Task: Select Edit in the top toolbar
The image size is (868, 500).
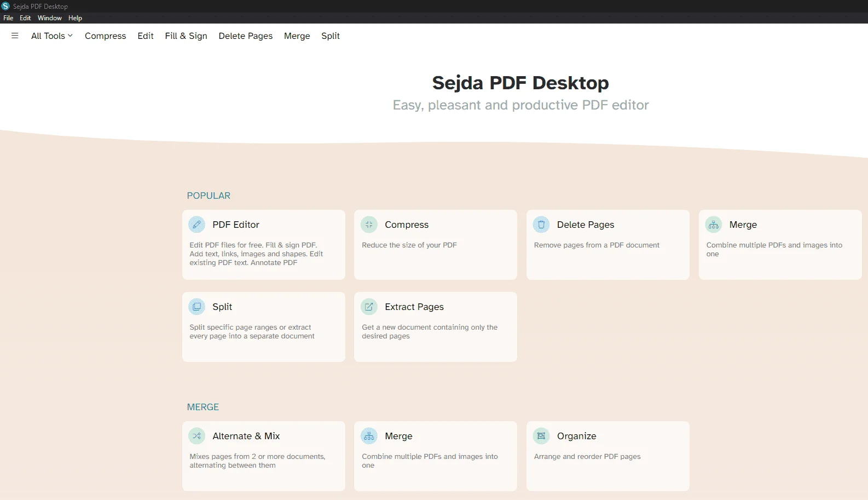Action: click(146, 36)
